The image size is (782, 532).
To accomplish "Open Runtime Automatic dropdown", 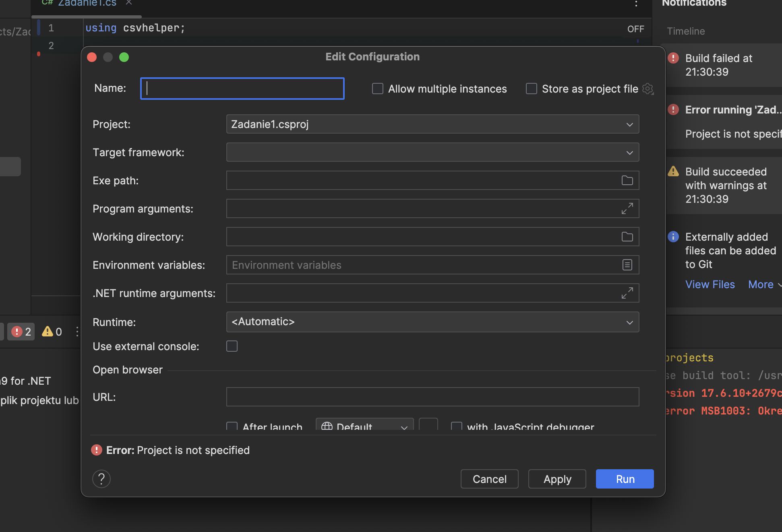I will tap(432, 322).
